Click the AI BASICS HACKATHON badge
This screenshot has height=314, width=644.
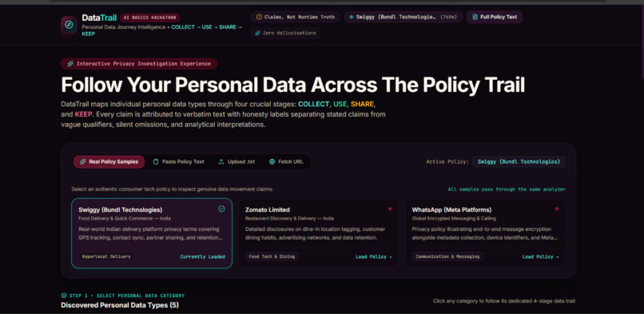[150, 18]
